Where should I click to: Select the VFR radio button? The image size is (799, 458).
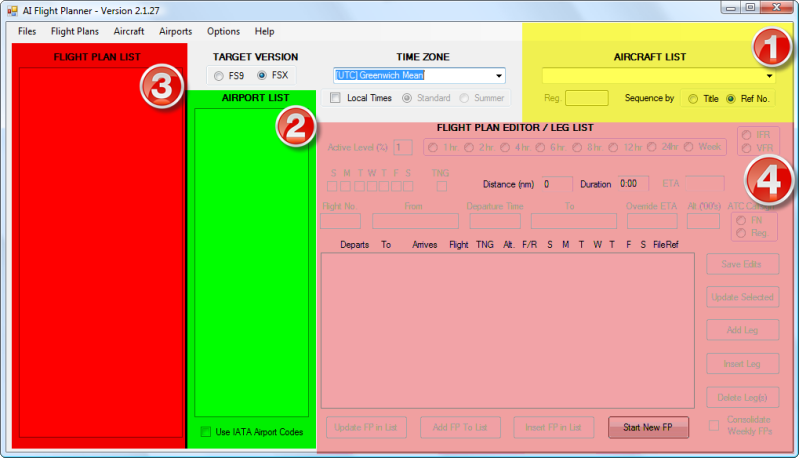point(747,148)
